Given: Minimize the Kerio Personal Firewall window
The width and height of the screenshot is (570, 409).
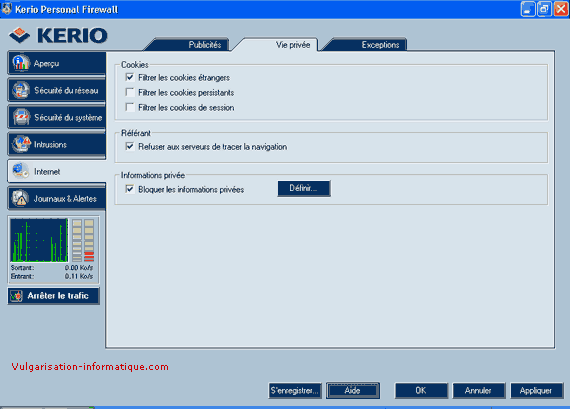Looking at the screenshot, I should pos(528,9).
